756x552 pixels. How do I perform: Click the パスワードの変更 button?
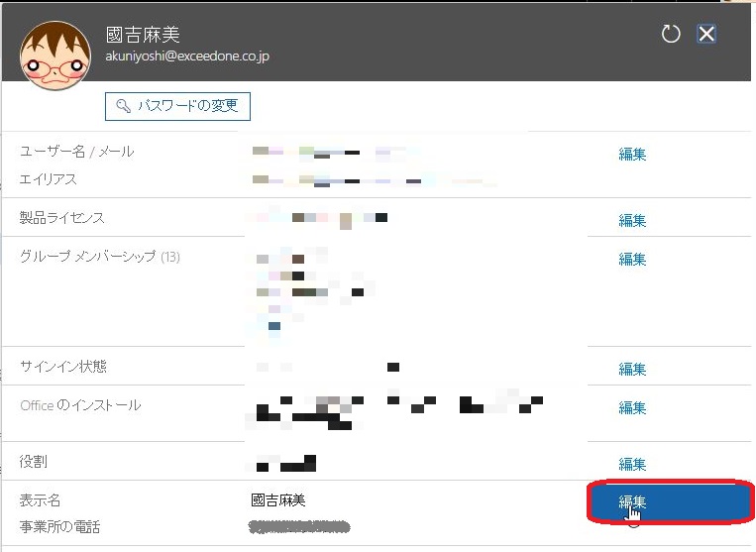pyautogui.click(x=178, y=106)
